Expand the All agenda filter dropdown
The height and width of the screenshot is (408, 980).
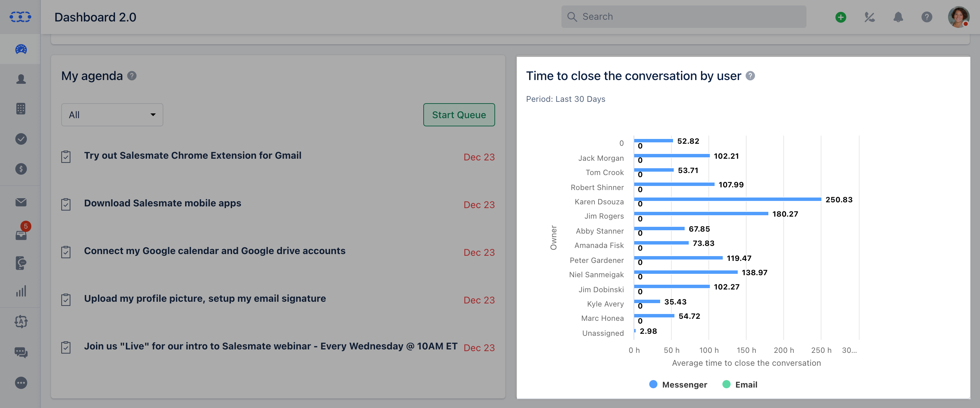point(112,114)
